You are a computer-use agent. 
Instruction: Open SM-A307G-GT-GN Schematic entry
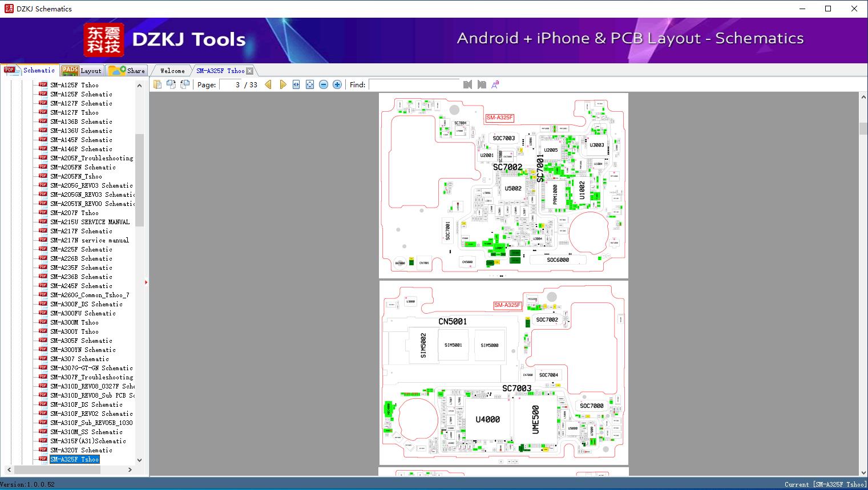click(x=91, y=368)
